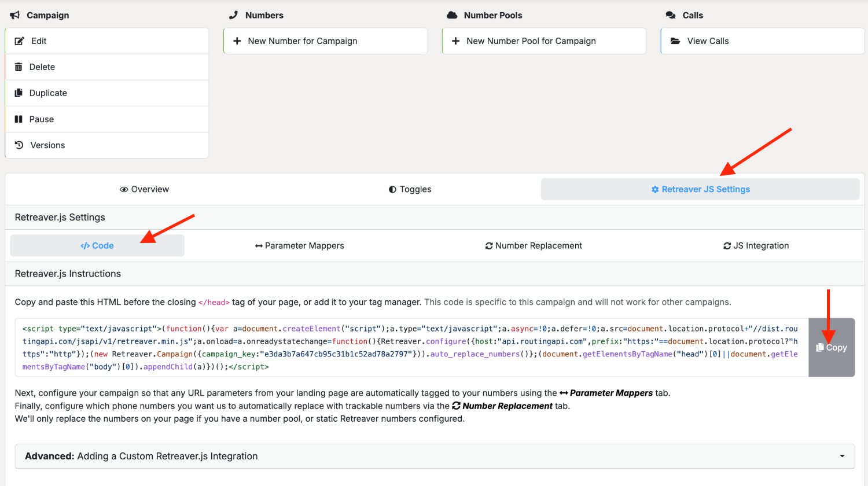
Task: Select the Retreaver JS Settings tab
Action: tap(700, 189)
